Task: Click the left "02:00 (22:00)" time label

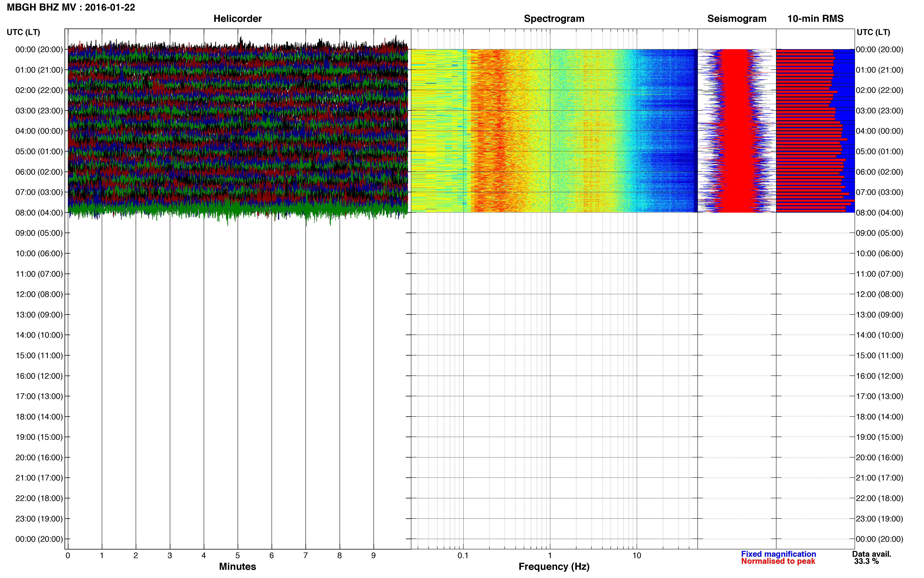Action: pos(39,90)
